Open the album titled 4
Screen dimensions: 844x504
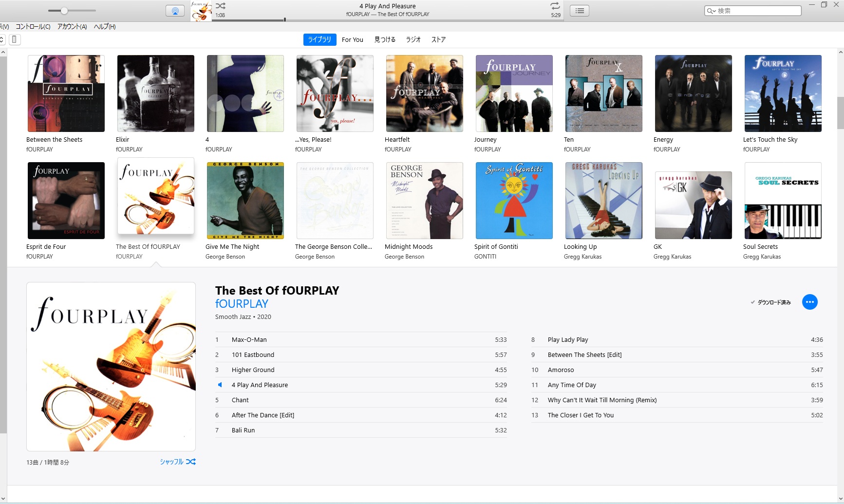[245, 93]
